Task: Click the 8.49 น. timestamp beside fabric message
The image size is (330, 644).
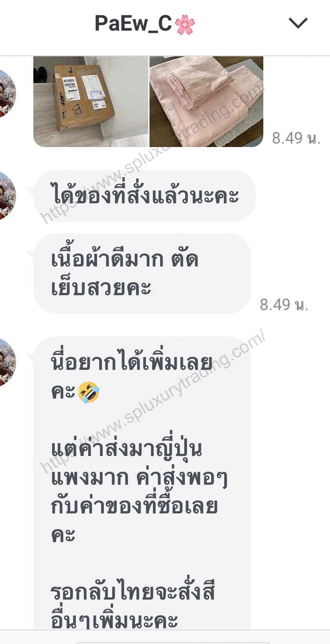Action: [284, 305]
